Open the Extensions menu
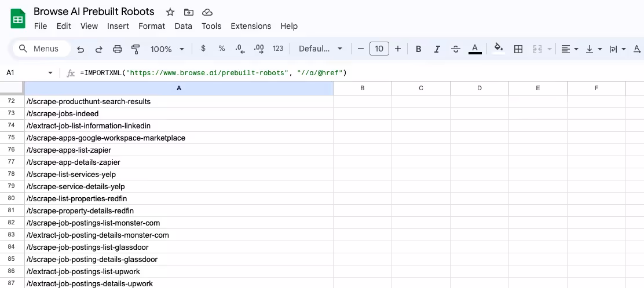The image size is (644, 288). tap(251, 26)
